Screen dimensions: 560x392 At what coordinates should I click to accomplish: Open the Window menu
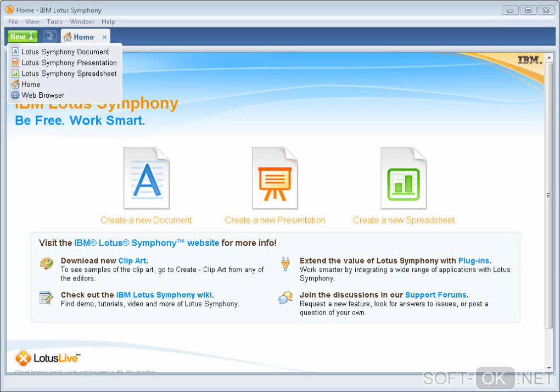pyautogui.click(x=82, y=21)
